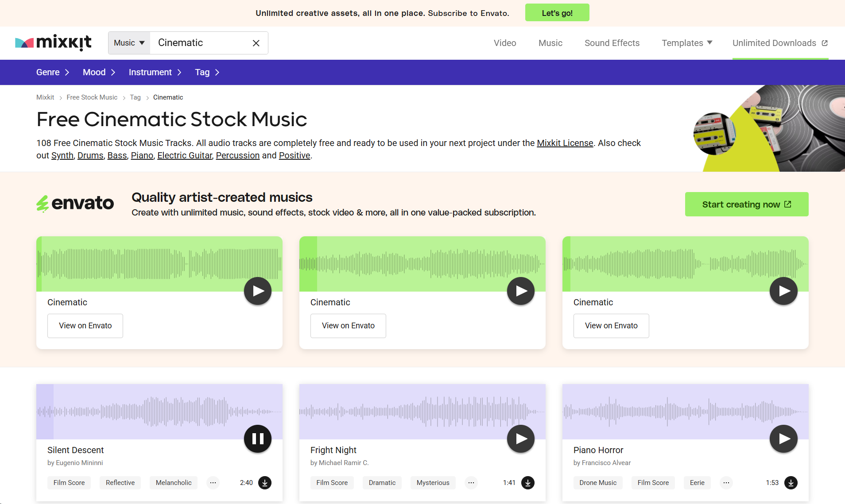Expand the Genre filter menu

coord(53,72)
